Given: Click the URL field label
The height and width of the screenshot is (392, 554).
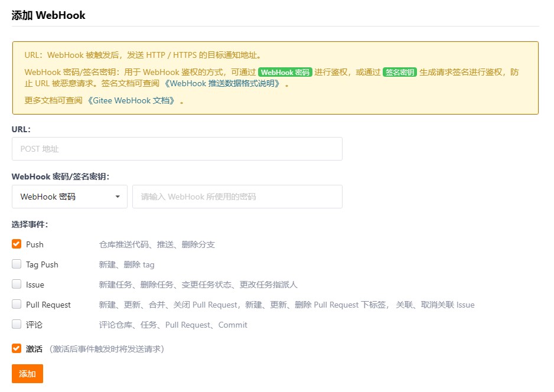Looking at the screenshot, I should [x=21, y=129].
